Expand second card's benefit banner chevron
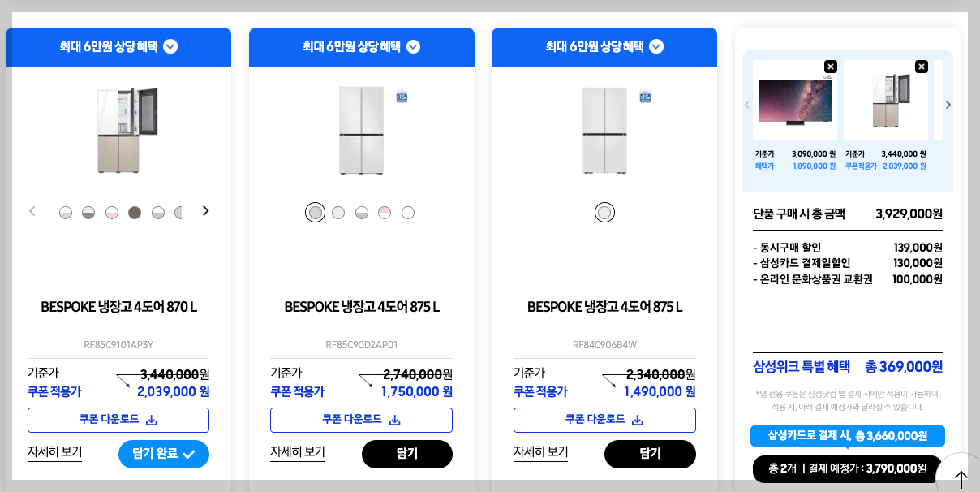Image resolution: width=980 pixels, height=492 pixels. coord(413,46)
